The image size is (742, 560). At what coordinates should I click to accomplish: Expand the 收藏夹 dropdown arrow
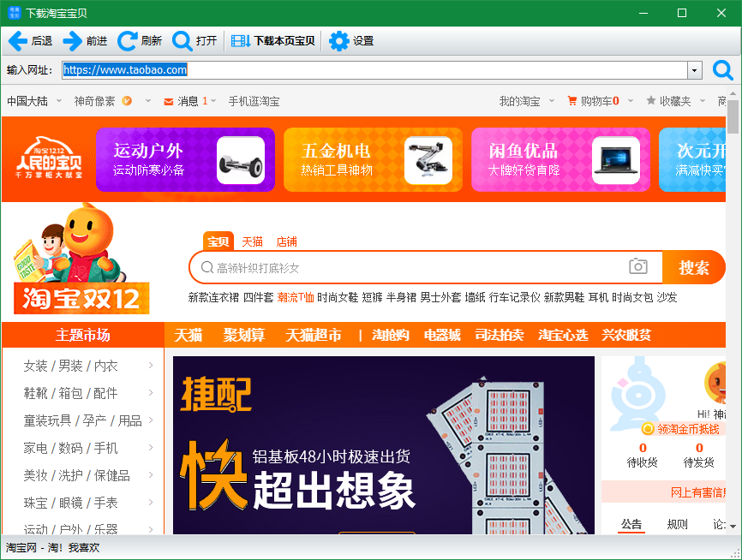pyautogui.click(x=703, y=101)
